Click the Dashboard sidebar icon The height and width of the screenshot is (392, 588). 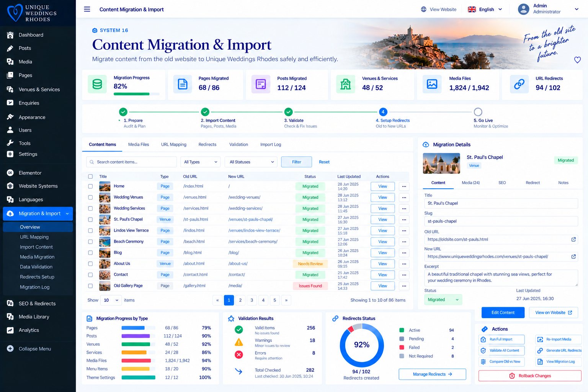point(10,35)
